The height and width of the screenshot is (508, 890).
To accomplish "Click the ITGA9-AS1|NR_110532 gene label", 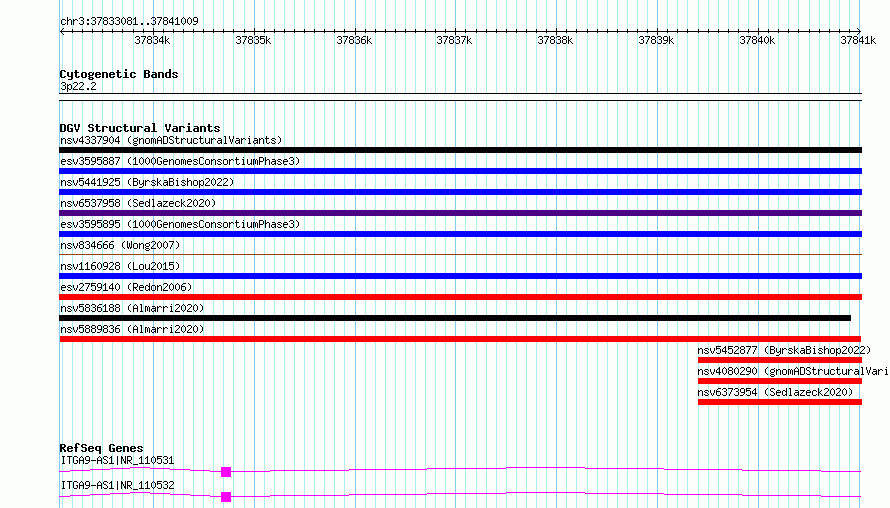I will (x=117, y=485).
